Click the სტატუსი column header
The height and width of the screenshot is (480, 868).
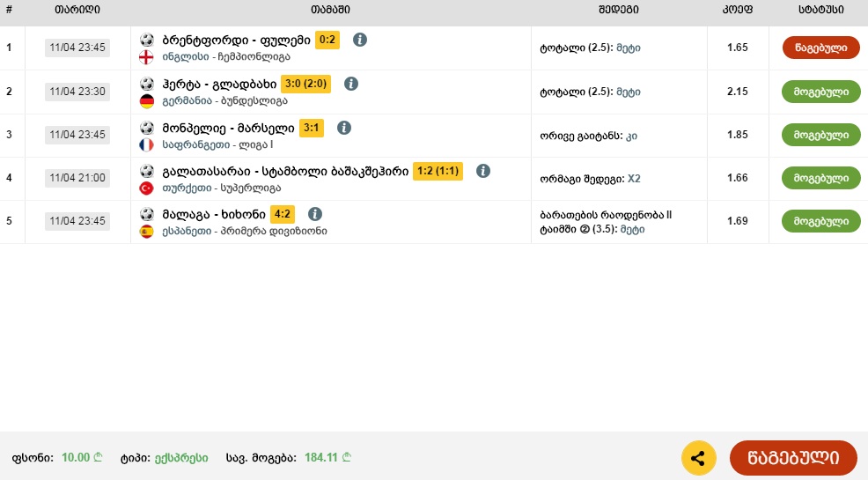(x=821, y=10)
